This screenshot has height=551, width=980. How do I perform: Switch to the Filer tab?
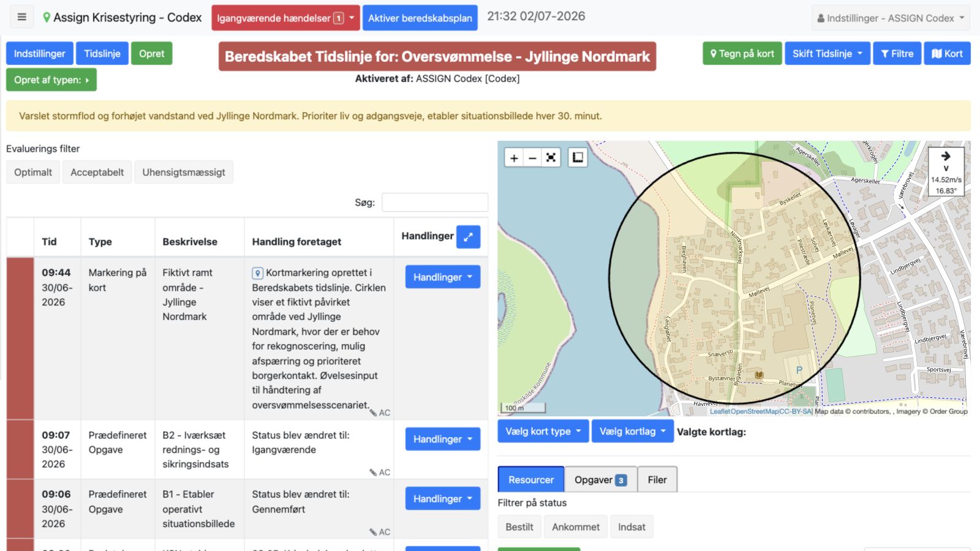pyautogui.click(x=657, y=479)
